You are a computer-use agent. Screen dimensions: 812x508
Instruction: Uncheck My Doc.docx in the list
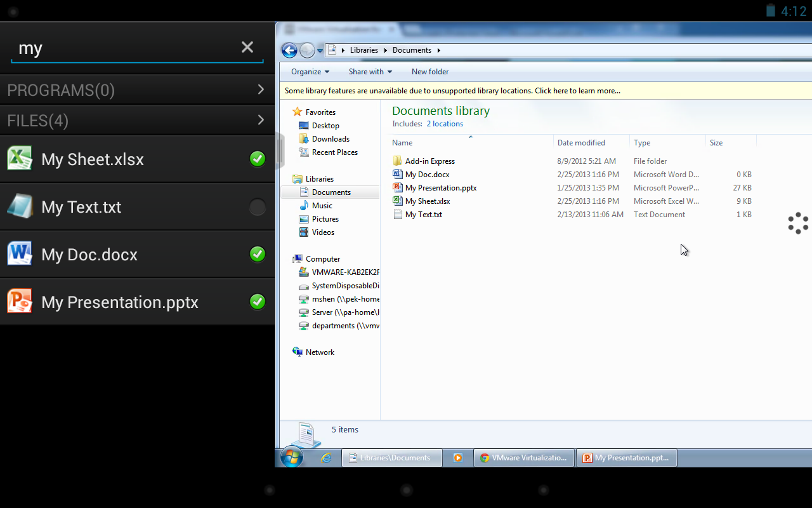(257, 254)
